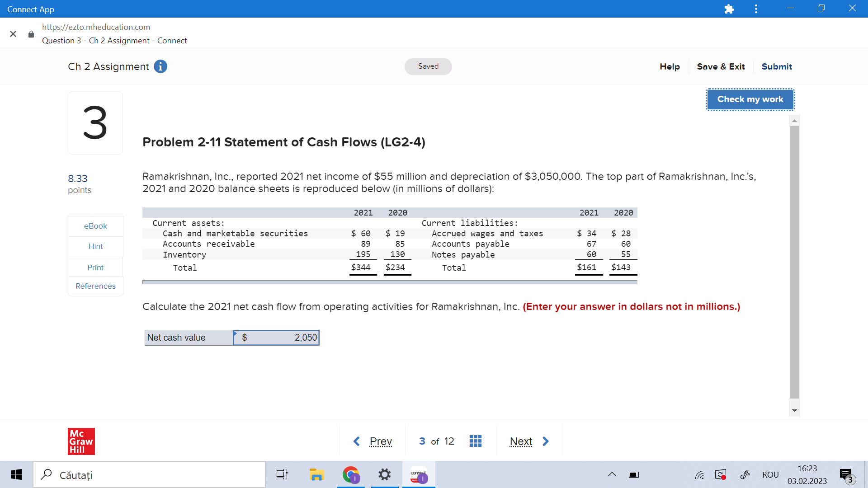The width and height of the screenshot is (868, 488).
Task: Open the question navigator grid icon
Action: pos(475,441)
